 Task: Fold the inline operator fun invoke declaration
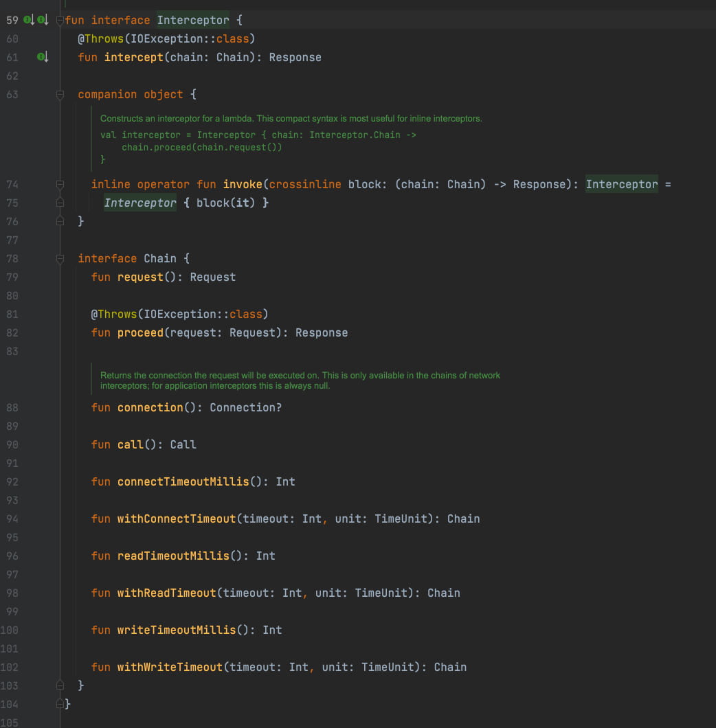[60, 185]
